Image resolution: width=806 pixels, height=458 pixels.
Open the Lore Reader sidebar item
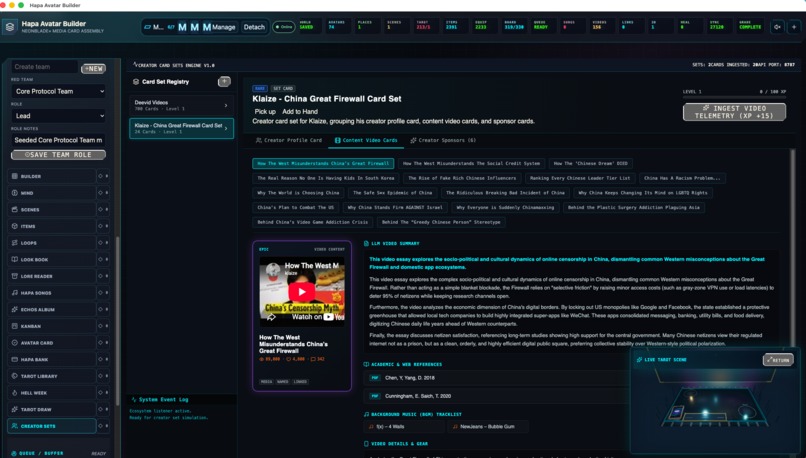(x=51, y=276)
